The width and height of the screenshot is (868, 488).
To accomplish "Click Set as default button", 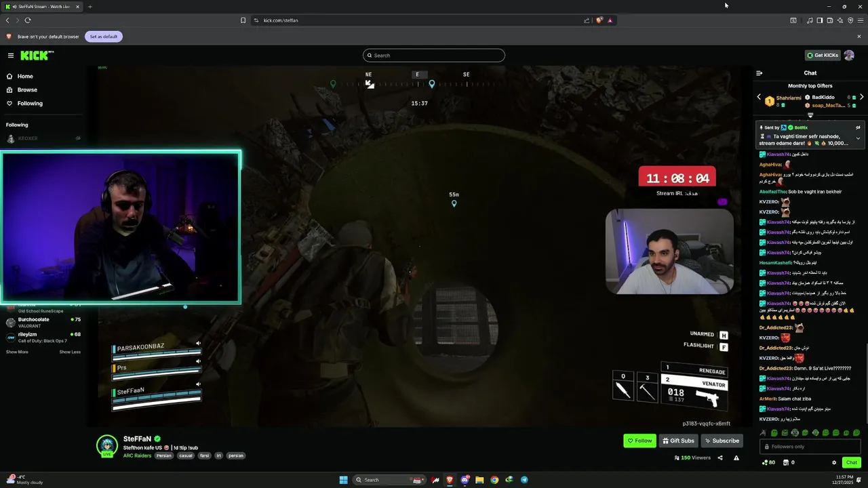I will (x=104, y=37).
